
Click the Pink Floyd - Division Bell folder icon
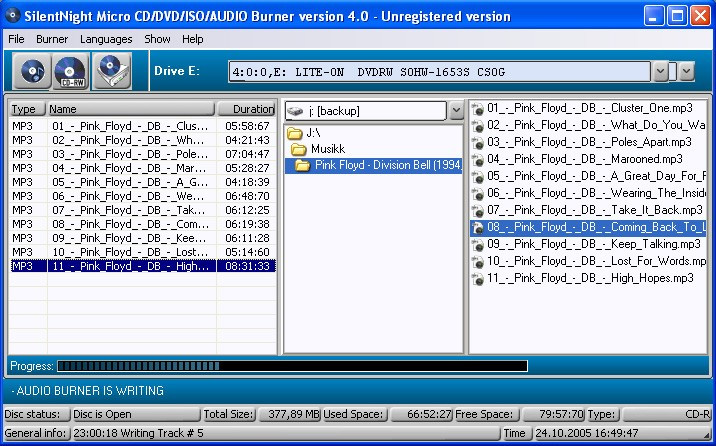point(302,165)
